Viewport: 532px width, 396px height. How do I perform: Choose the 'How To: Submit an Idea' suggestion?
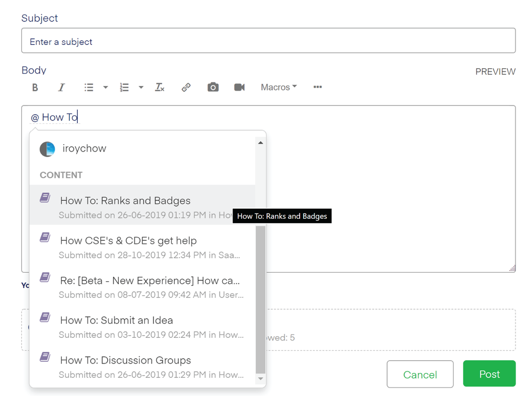(x=117, y=321)
